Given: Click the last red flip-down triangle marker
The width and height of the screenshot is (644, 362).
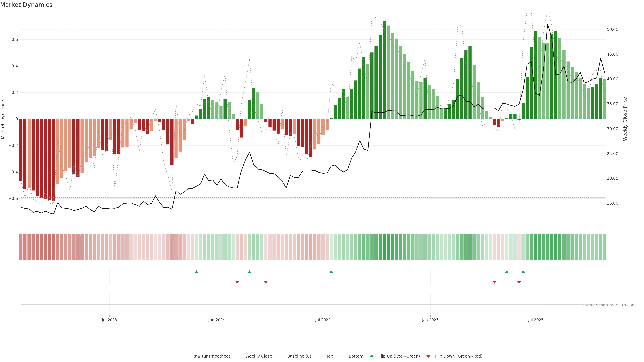Looking at the screenshot, I should tap(519, 282).
